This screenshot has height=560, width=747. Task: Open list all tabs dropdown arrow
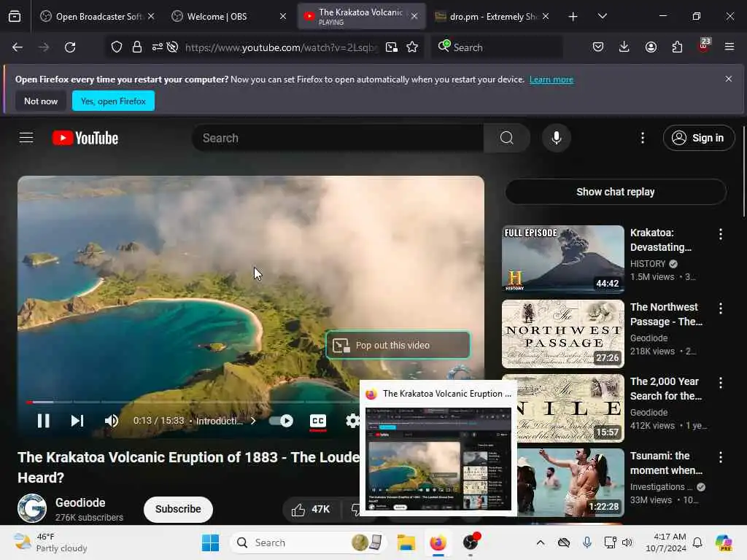602,16
